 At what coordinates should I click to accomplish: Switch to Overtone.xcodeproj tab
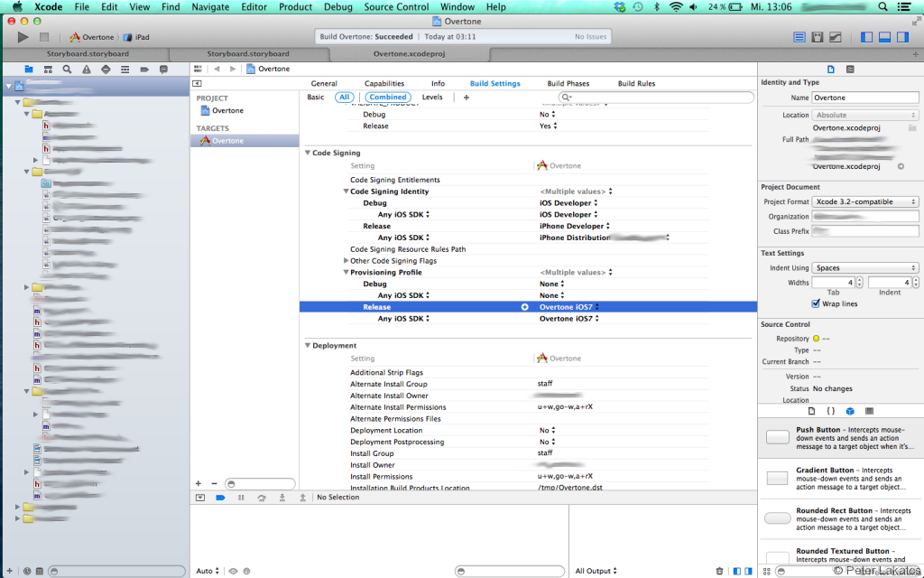point(409,53)
